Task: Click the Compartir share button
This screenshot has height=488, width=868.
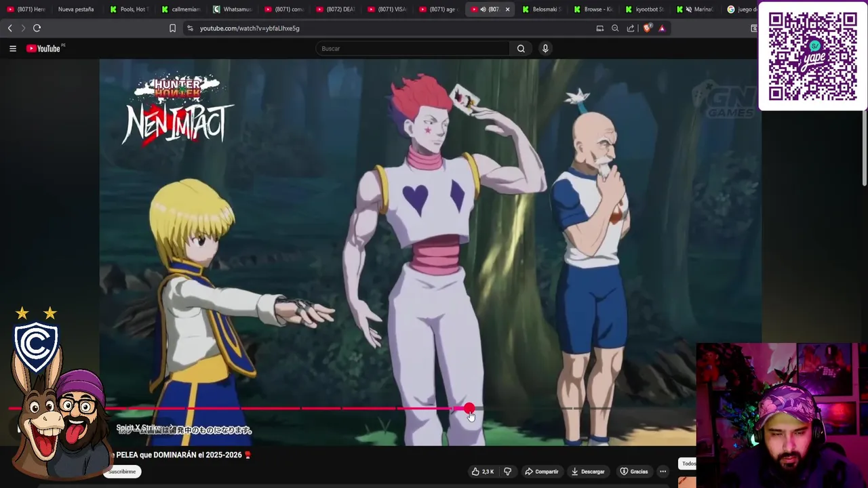Action: (x=542, y=471)
